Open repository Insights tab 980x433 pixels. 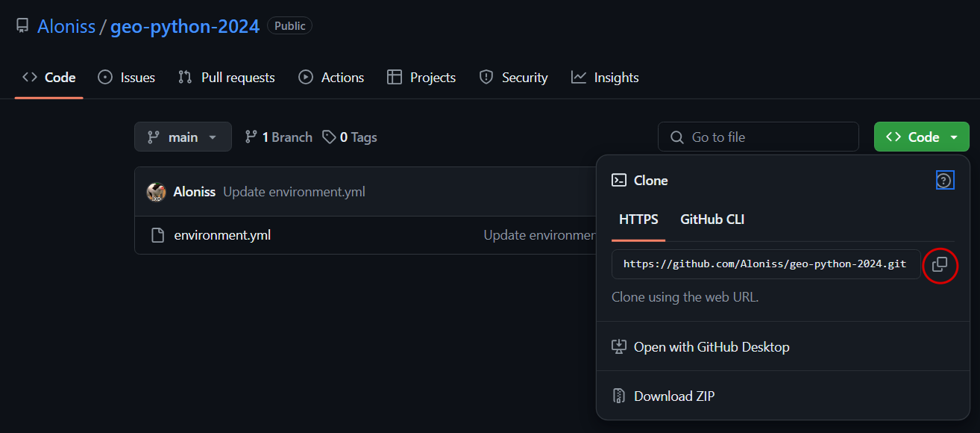point(605,78)
